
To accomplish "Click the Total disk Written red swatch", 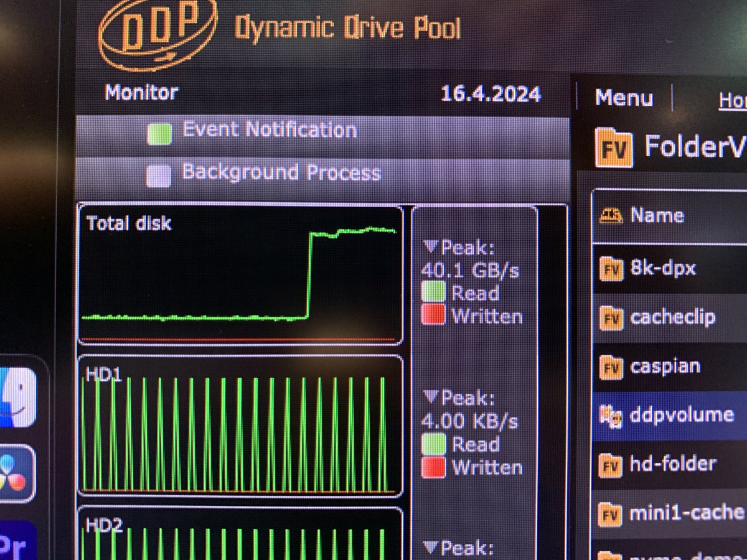I will tap(433, 315).
